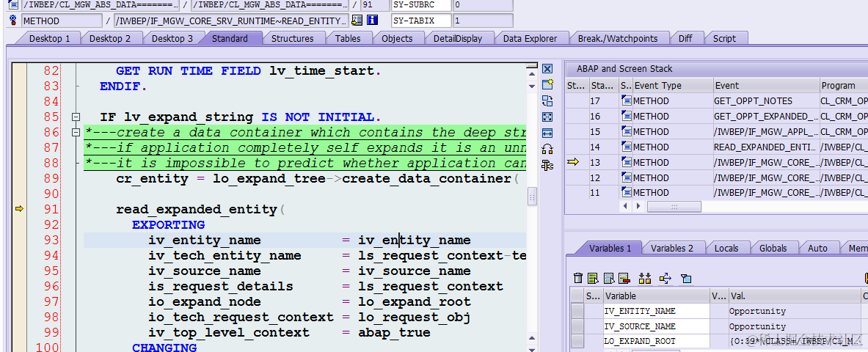
Task: Click line number 93 in editor
Action: [x=51, y=240]
